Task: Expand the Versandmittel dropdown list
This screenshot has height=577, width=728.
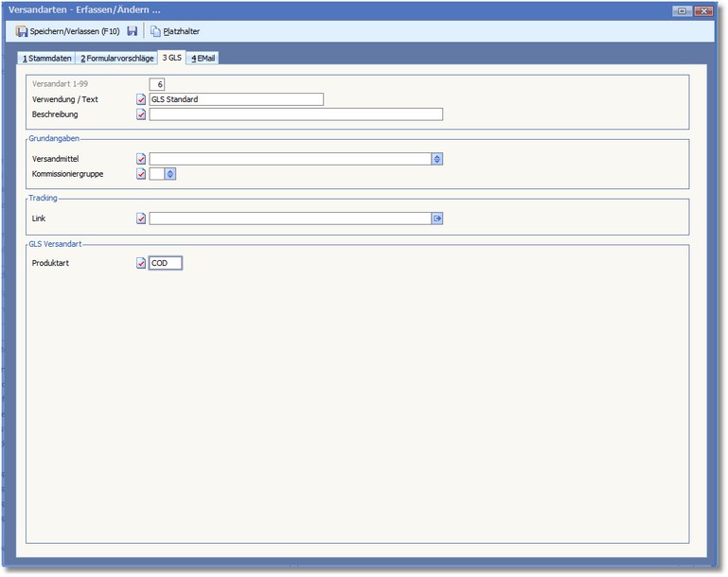Action: pyautogui.click(x=437, y=159)
